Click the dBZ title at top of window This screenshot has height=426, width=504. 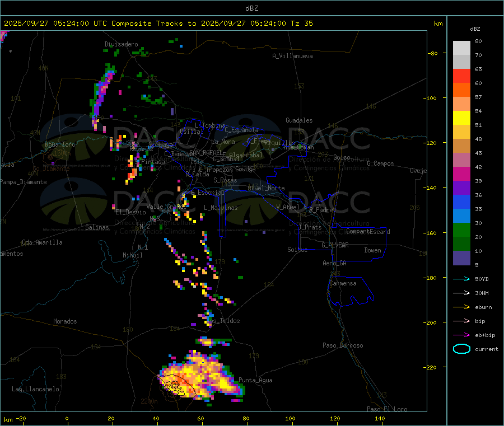point(251,8)
